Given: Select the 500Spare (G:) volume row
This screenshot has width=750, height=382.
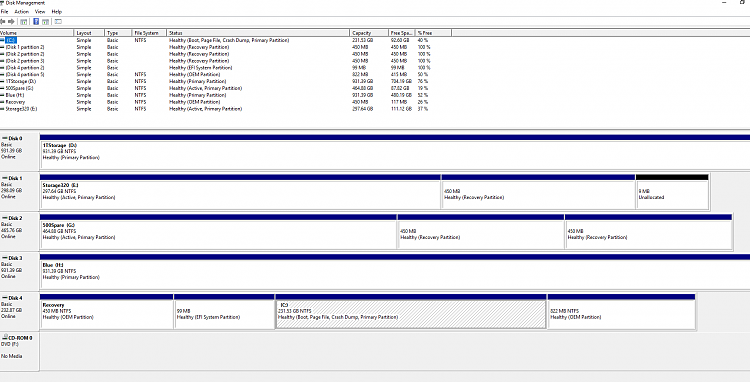Looking at the screenshot, I should coord(226,88).
